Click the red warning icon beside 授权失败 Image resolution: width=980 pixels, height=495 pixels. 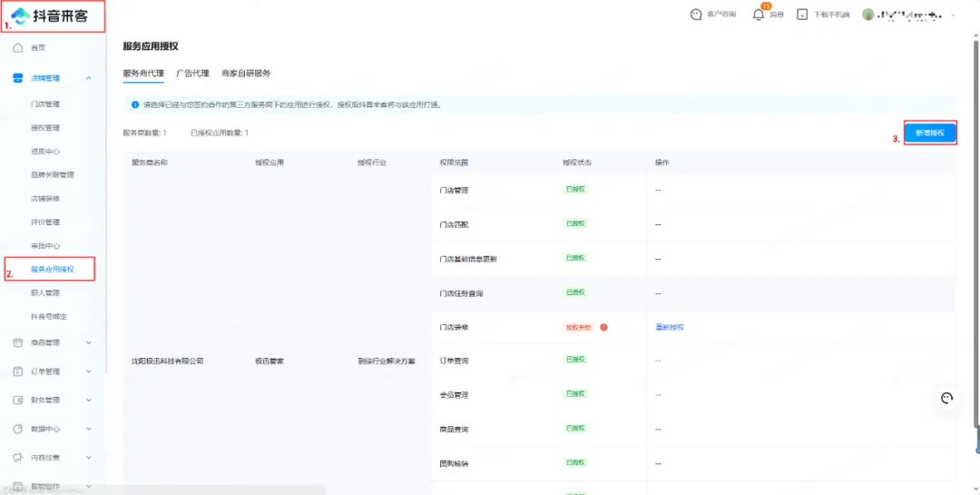point(603,327)
